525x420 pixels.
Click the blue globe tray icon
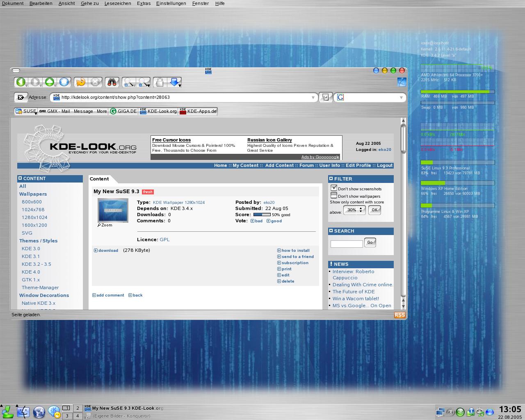click(x=490, y=412)
